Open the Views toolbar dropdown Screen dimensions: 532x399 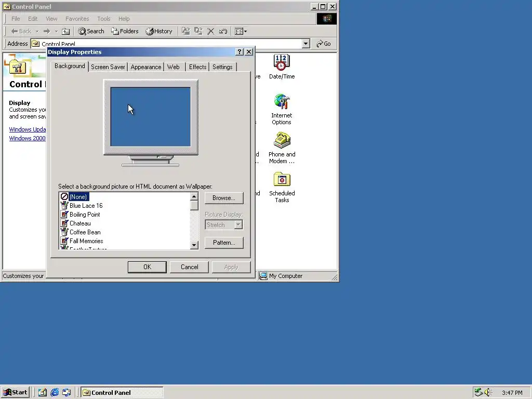click(x=241, y=32)
